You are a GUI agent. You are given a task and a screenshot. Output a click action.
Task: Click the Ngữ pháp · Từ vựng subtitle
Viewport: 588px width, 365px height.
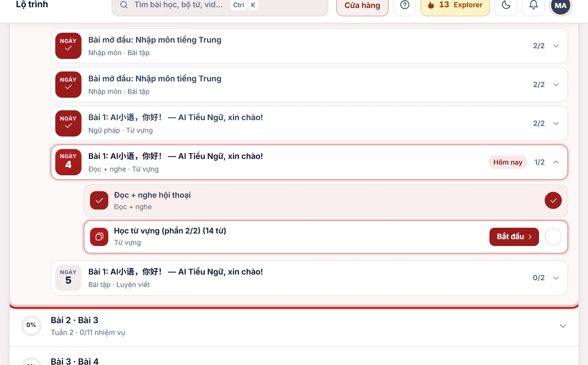click(x=120, y=130)
